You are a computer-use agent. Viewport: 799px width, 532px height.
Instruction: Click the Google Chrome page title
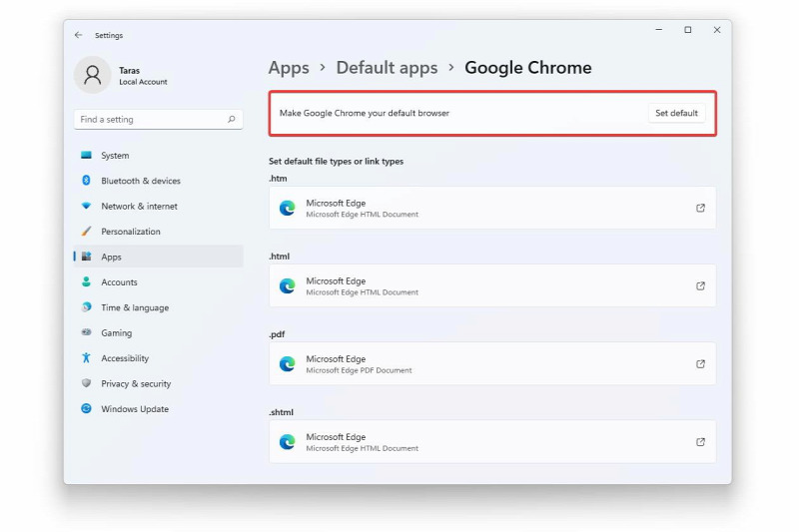528,68
